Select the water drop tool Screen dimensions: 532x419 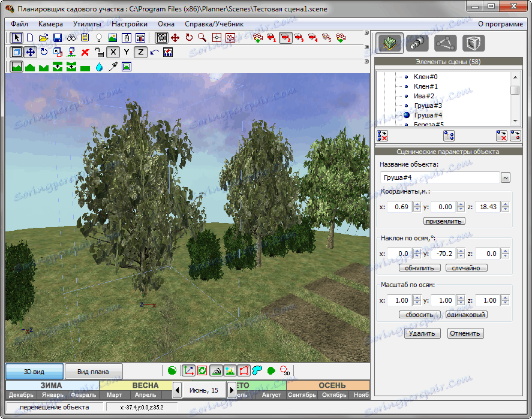pyautogui.click(x=99, y=67)
